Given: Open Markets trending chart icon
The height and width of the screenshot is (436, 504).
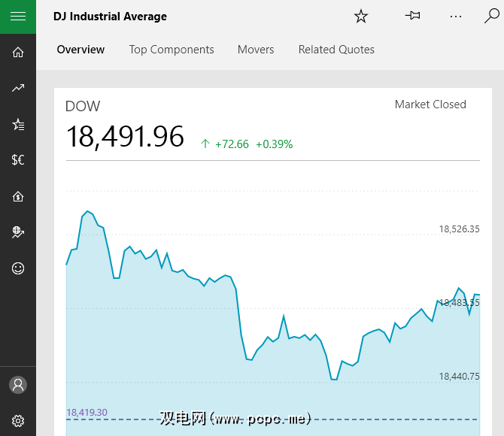Looking at the screenshot, I should (x=18, y=88).
